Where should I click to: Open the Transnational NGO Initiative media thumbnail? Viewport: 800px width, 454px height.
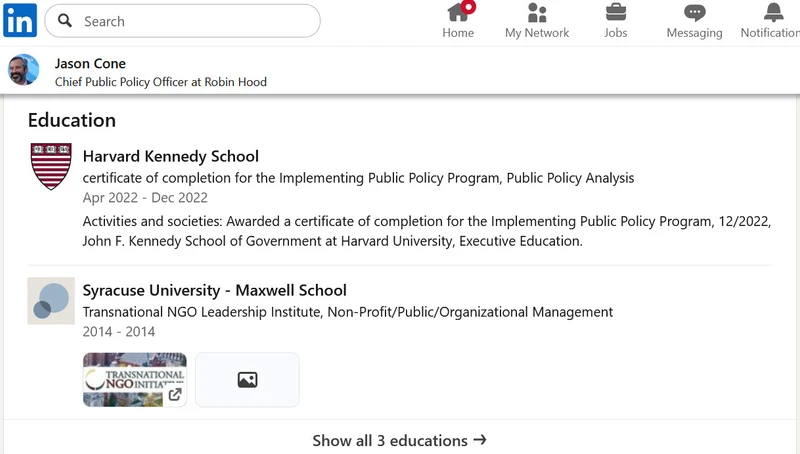tap(135, 380)
